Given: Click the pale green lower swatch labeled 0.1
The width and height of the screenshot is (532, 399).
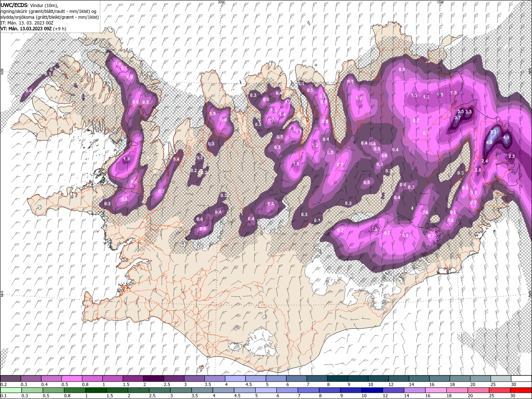Looking at the screenshot, I should 11,390.
